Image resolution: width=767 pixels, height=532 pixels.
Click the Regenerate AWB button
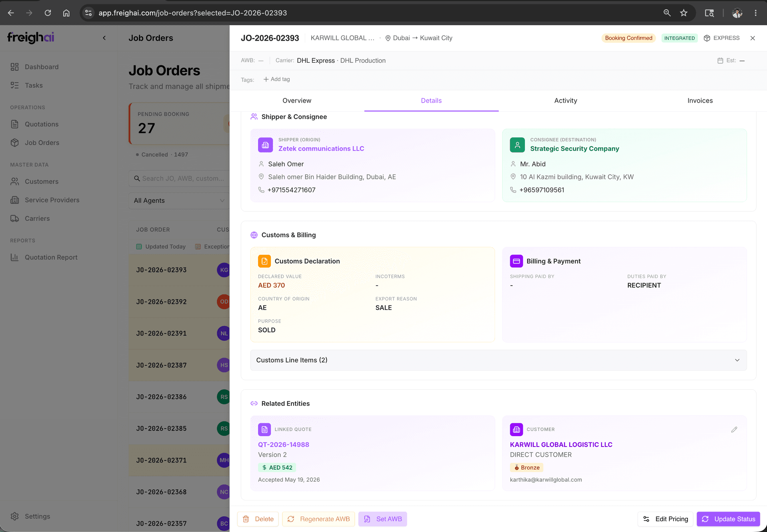click(318, 519)
